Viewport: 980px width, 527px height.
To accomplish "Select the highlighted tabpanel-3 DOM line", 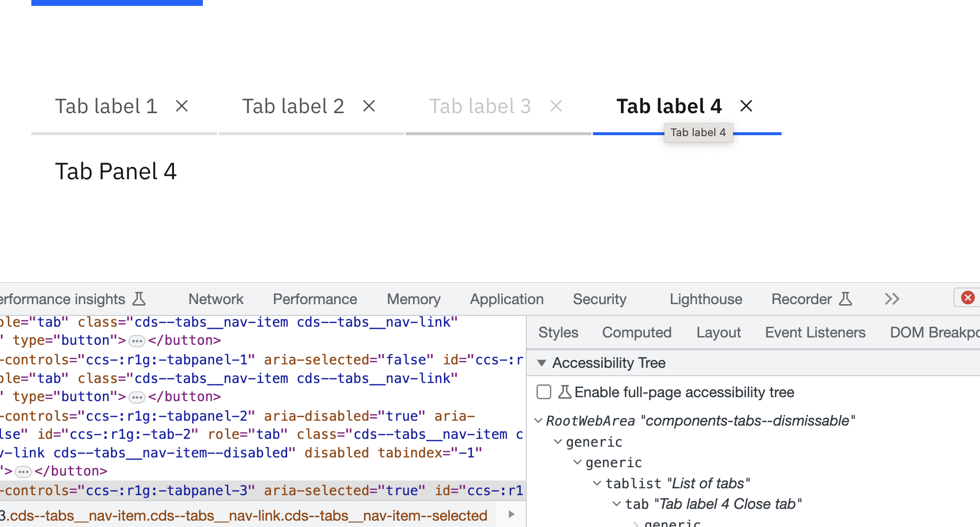I will (x=263, y=490).
